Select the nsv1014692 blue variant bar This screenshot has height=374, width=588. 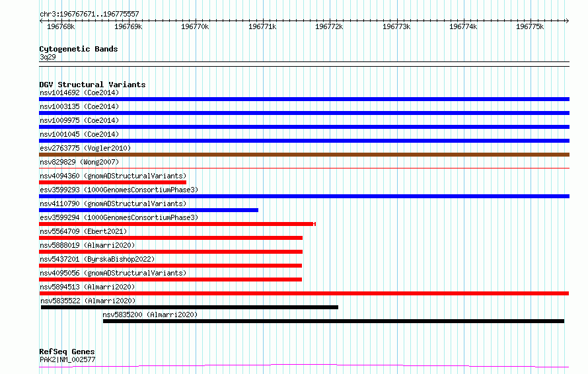304,99
